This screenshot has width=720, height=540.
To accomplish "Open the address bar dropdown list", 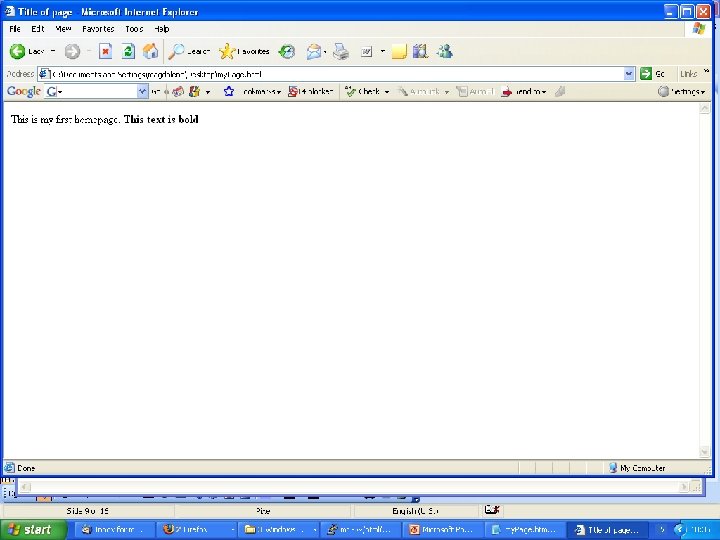I will pyautogui.click(x=629, y=73).
